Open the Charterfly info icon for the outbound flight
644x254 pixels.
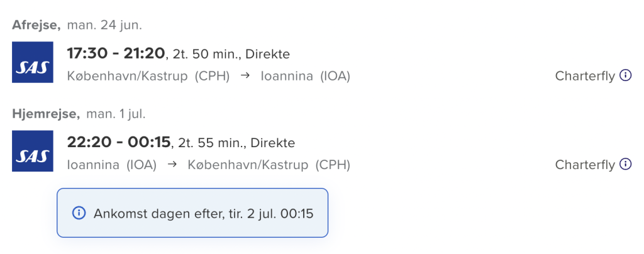[x=625, y=75]
